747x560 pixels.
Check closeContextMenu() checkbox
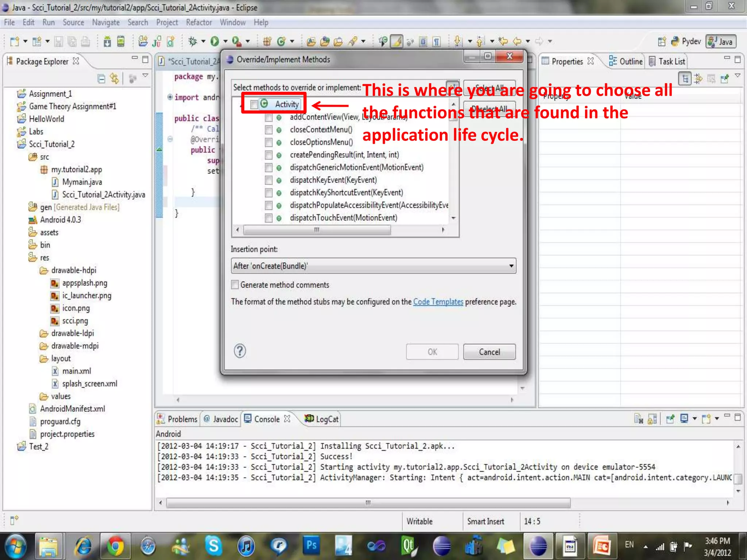point(268,130)
